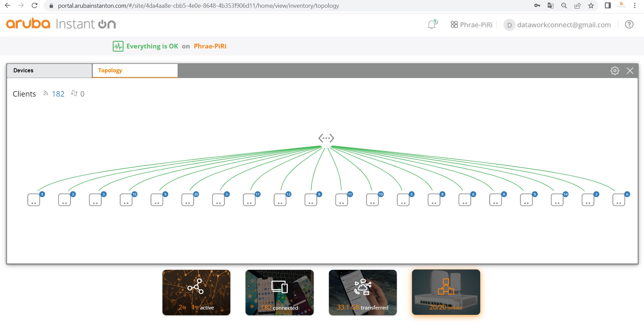Open the Chrome three-dot menu
644x330 pixels.
click(635, 6)
